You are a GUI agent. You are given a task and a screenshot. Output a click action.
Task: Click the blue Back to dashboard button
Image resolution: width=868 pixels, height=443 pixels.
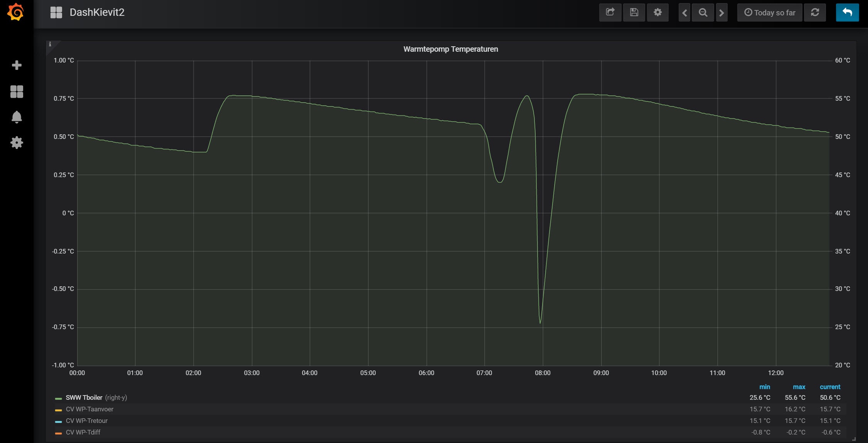click(847, 12)
